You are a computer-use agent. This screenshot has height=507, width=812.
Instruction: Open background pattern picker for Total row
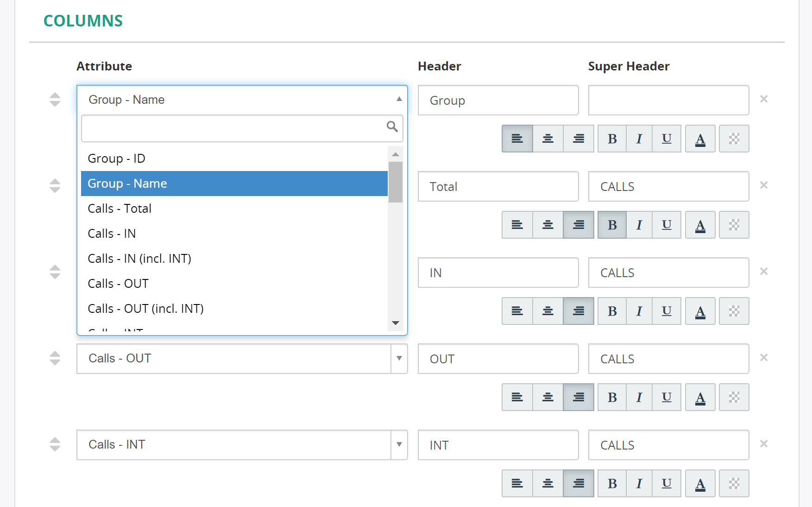tap(734, 225)
